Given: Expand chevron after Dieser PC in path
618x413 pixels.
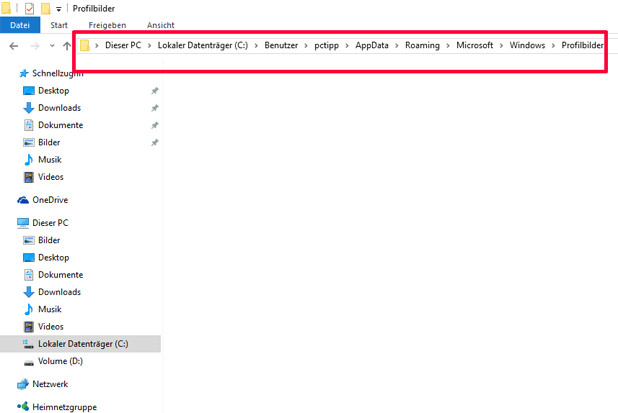Looking at the screenshot, I should pyautogui.click(x=149, y=46).
